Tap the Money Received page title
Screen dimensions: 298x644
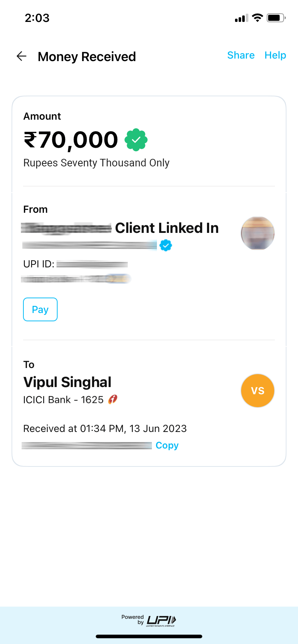pyautogui.click(x=87, y=57)
